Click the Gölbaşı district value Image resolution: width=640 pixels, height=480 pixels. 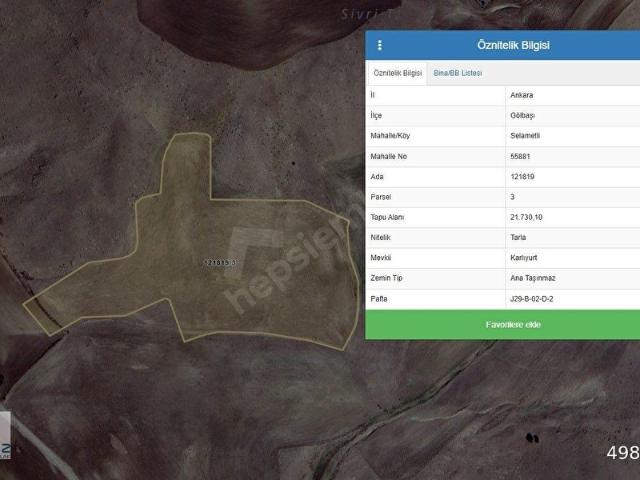pos(522,116)
